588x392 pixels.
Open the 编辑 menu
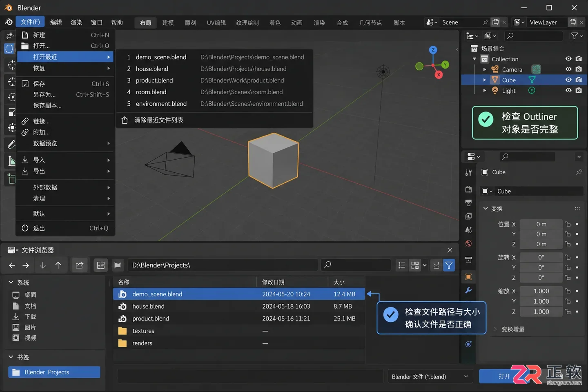56,22
